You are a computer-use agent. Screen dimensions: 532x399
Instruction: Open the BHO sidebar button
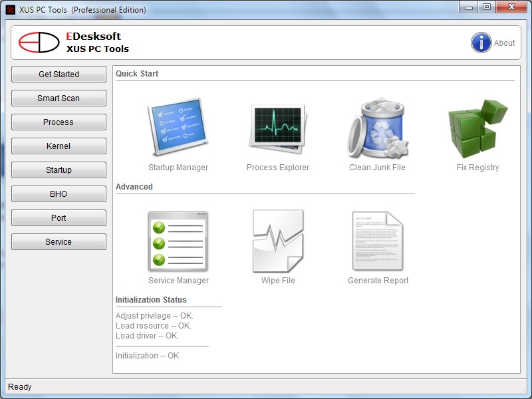[x=59, y=194]
